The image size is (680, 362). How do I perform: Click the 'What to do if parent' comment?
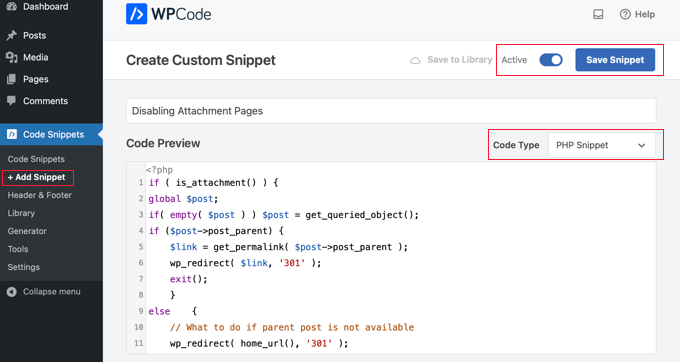tap(292, 327)
